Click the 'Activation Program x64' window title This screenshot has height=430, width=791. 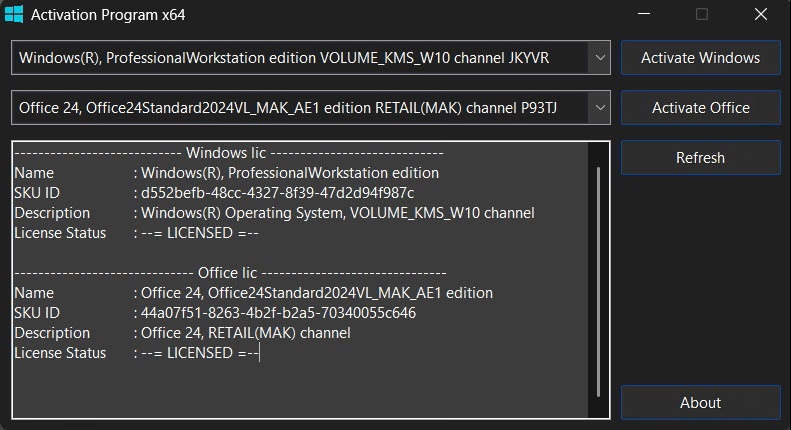coord(108,15)
